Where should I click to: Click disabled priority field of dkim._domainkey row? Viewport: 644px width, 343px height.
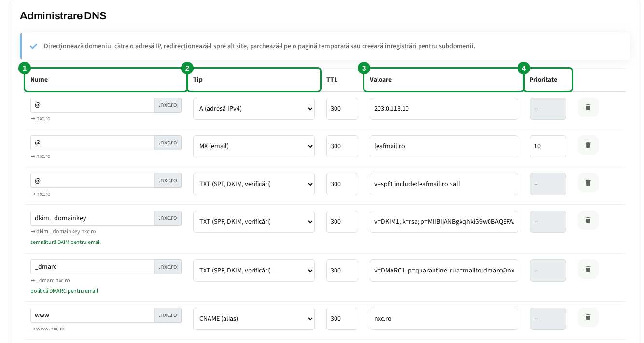pyautogui.click(x=548, y=222)
